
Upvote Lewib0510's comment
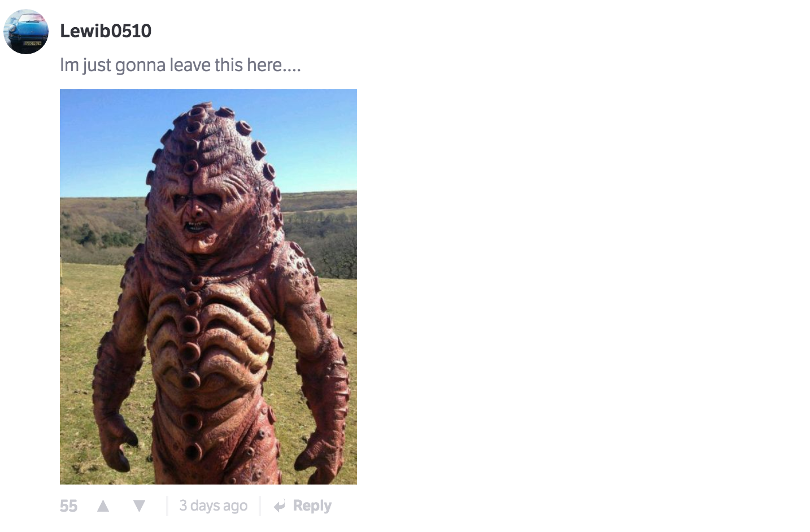(x=103, y=505)
